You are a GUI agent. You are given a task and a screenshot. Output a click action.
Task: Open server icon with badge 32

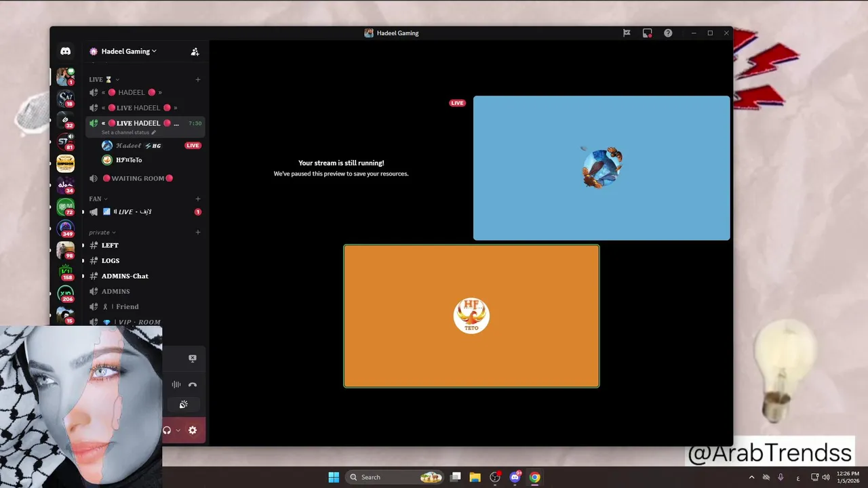tap(65, 121)
